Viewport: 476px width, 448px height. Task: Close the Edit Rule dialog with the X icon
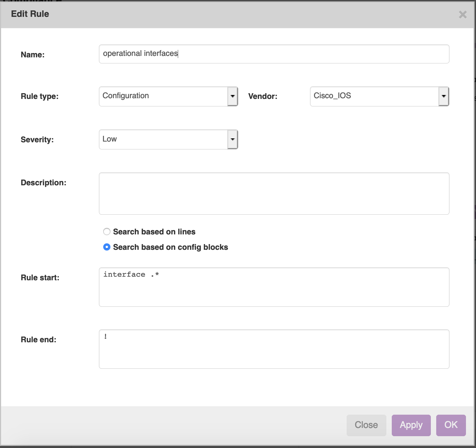click(462, 15)
